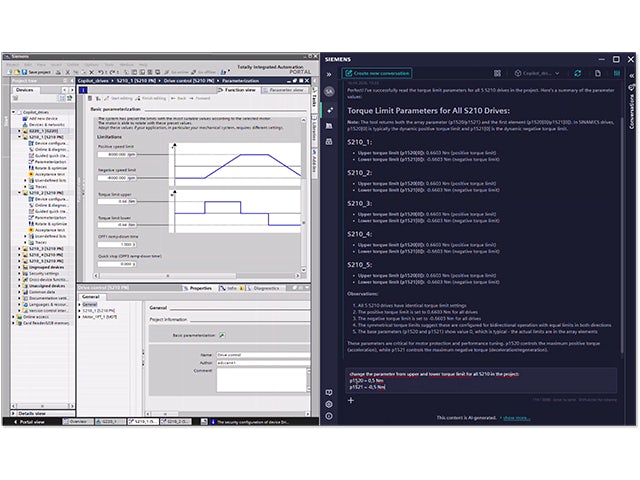Switch to the Parameter view tab
This screenshot has width=640, height=480.
[x=284, y=90]
